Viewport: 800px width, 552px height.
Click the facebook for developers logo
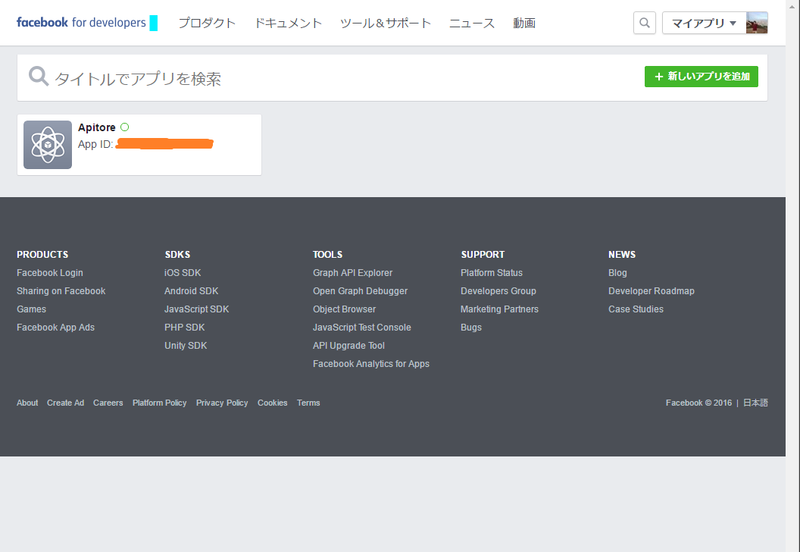(81, 22)
